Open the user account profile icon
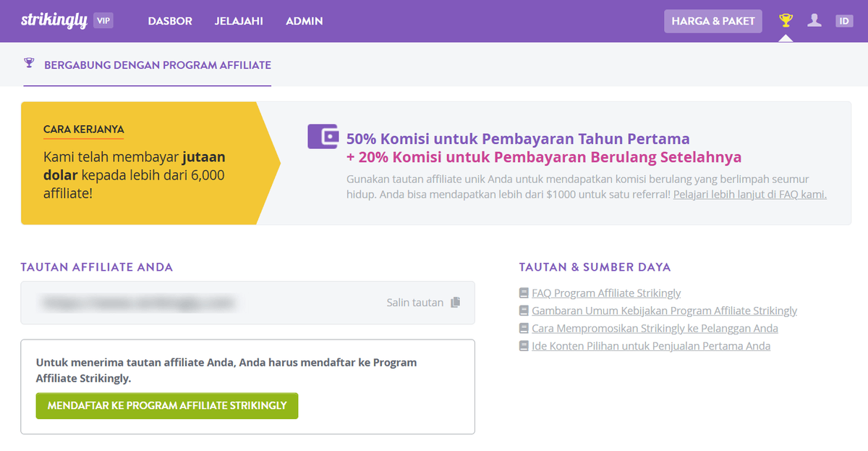Viewport: 868px width, 451px height. pos(814,20)
